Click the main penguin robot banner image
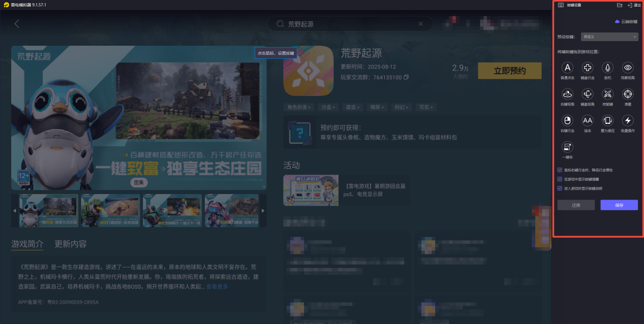Viewport: 644px width, 324px height. pos(139,118)
